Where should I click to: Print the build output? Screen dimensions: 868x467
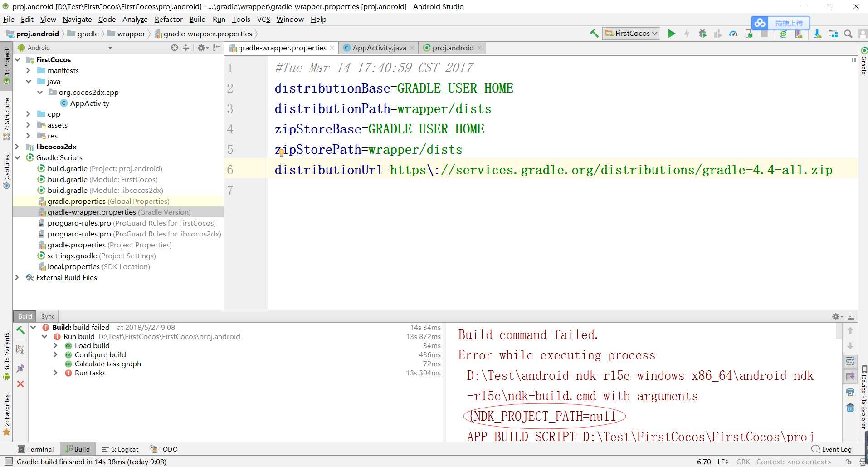pyautogui.click(x=850, y=392)
